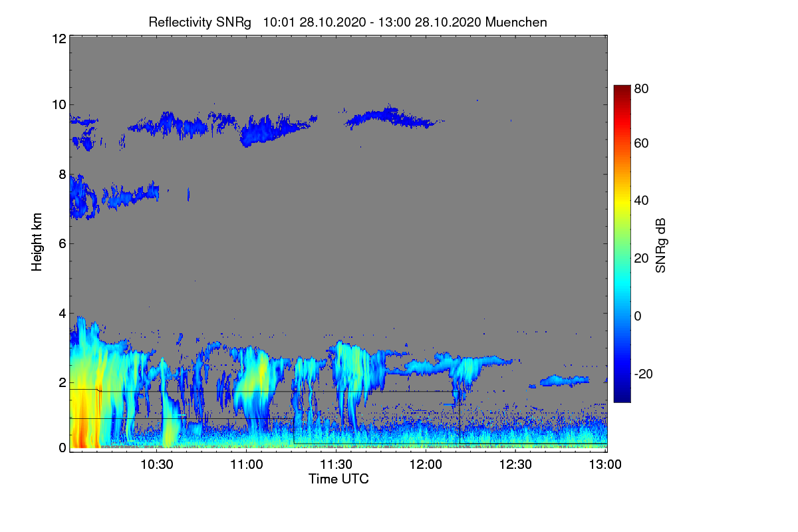Click the '10' height tick label

click(x=58, y=104)
